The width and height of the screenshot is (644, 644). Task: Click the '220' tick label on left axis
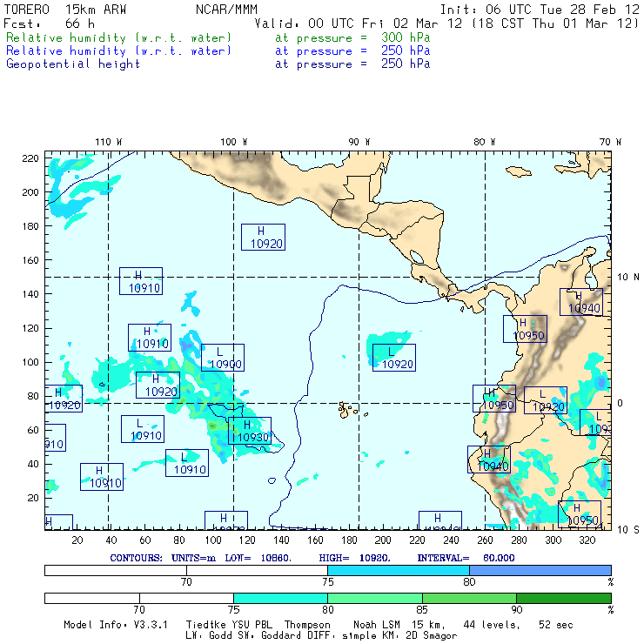[x=30, y=158]
